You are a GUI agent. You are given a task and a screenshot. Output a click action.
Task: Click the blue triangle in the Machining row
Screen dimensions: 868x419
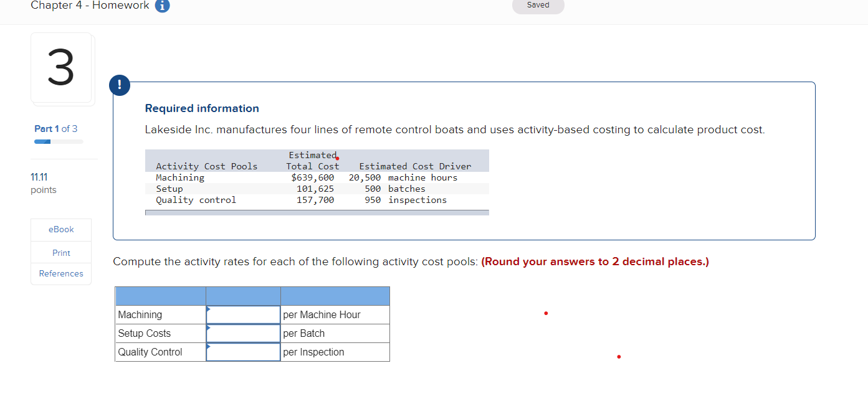point(208,310)
